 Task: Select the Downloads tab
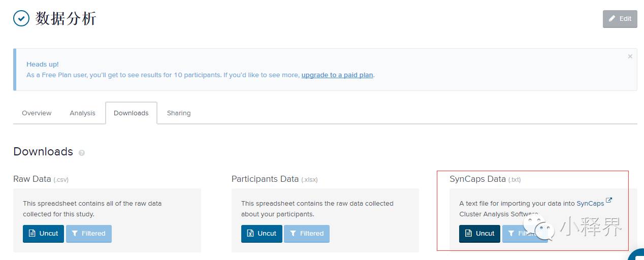point(131,113)
